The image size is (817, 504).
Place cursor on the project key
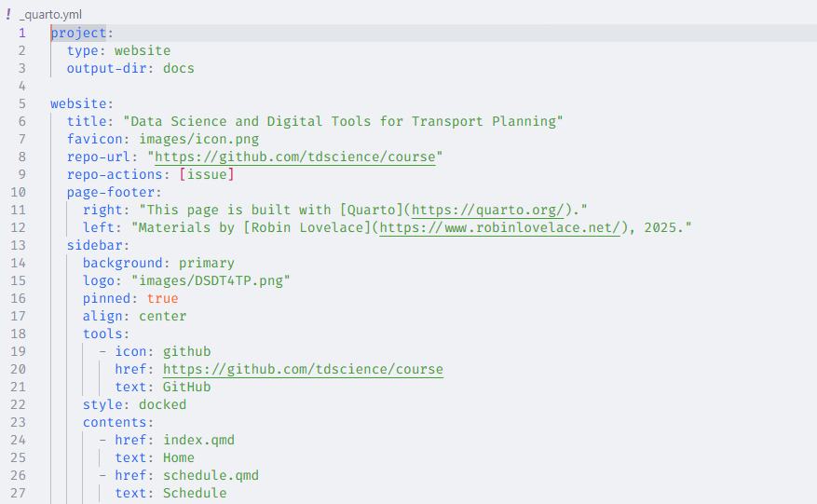coord(78,33)
